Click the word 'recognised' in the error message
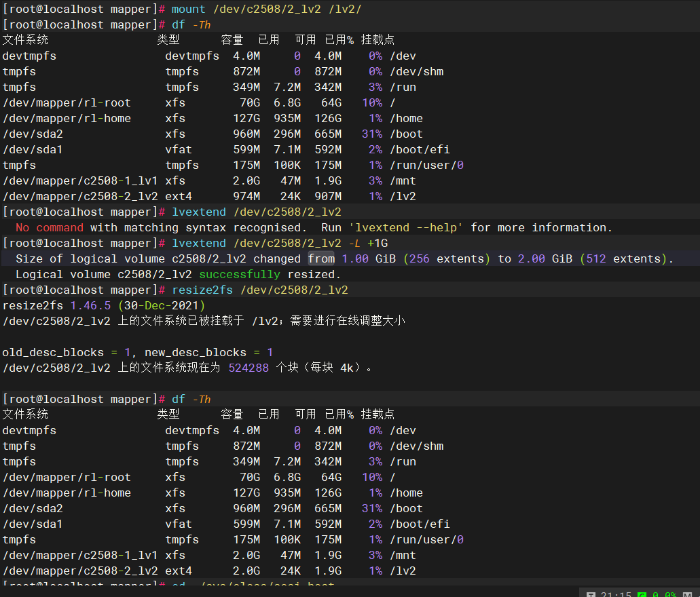The height and width of the screenshot is (597, 700). pos(267,227)
